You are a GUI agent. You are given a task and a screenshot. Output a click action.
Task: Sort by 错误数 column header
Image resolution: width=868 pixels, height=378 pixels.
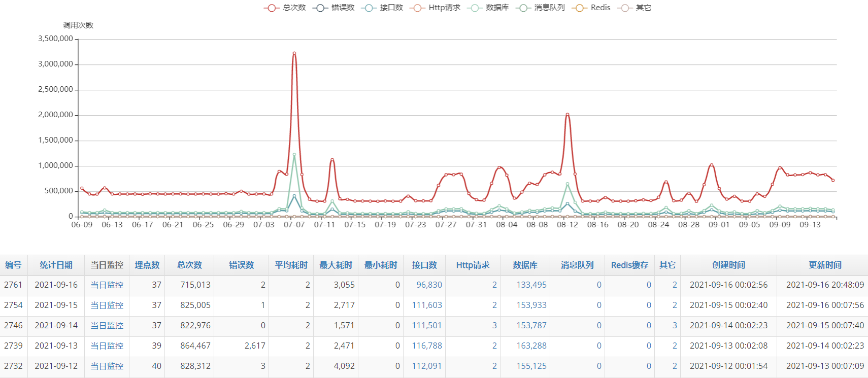pos(241,265)
